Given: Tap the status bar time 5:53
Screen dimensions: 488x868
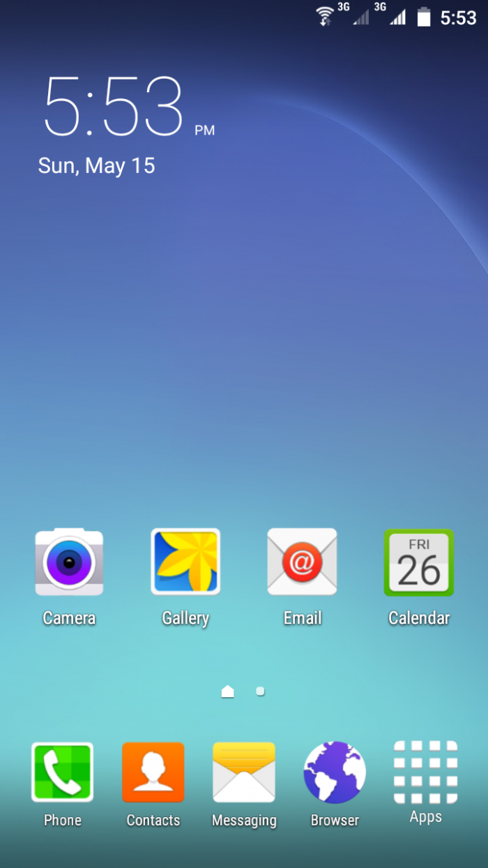Looking at the screenshot, I should pos(458,17).
